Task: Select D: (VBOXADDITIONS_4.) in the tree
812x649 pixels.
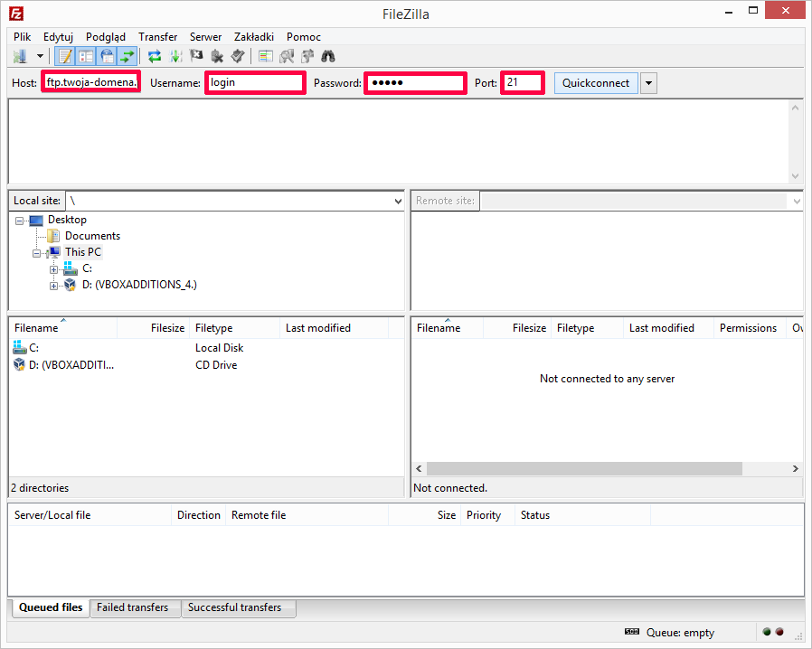Action: click(139, 285)
